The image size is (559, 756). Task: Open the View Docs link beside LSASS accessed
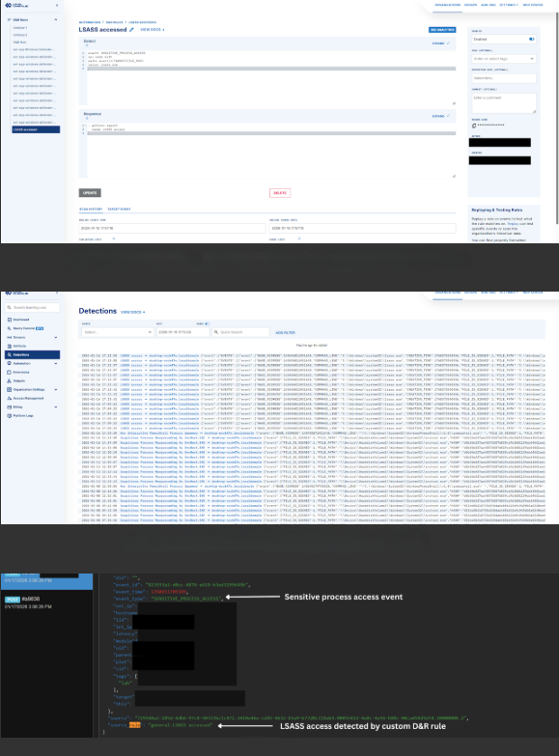(x=152, y=30)
